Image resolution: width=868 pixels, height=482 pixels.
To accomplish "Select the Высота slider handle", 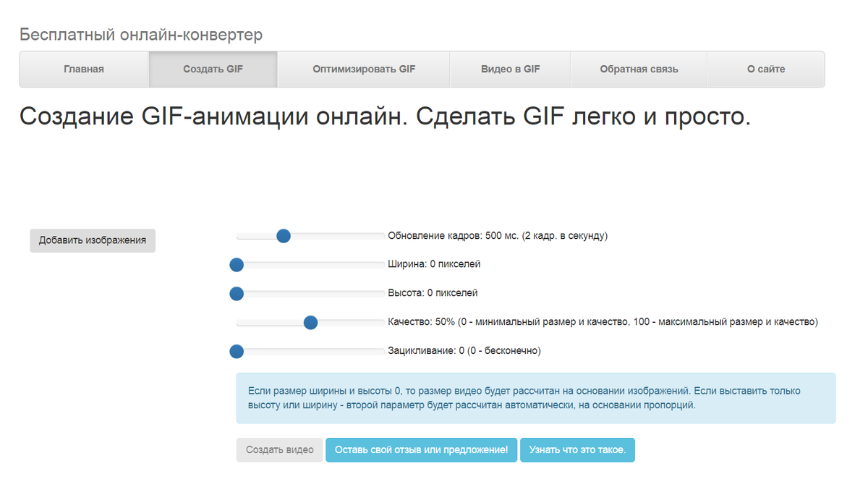I will (x=237, y=294).
